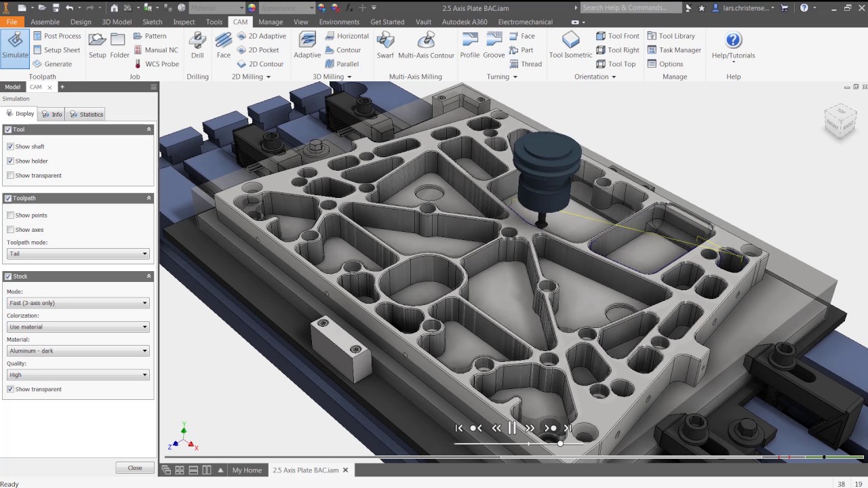Open the Tool Library

pyautogui.click(x=671, y=36)
